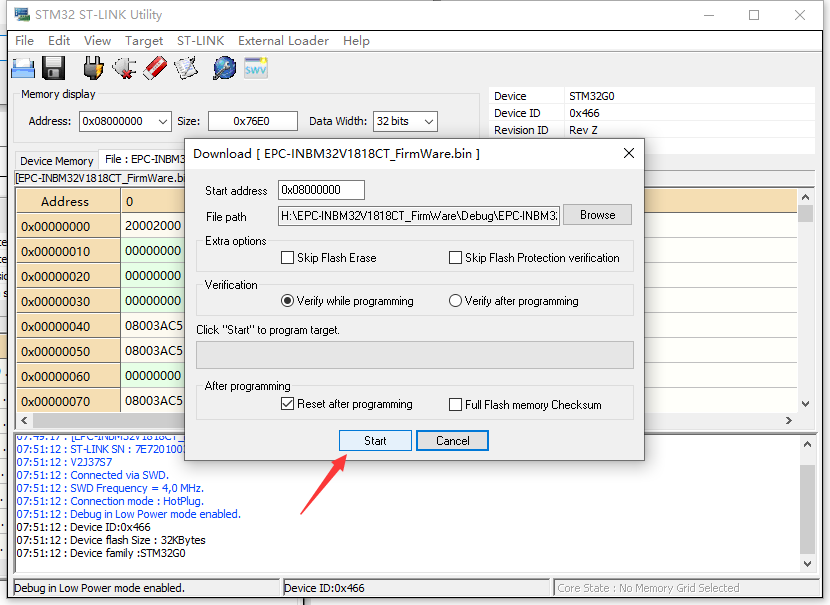Click Connect to target plug icon
The image size is (830, 605).
pos(93,68)
